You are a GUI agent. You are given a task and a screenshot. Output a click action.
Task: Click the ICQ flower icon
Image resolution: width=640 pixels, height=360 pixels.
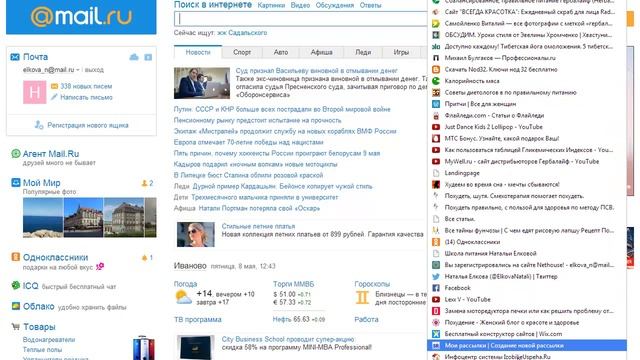[x=16, y=285]
